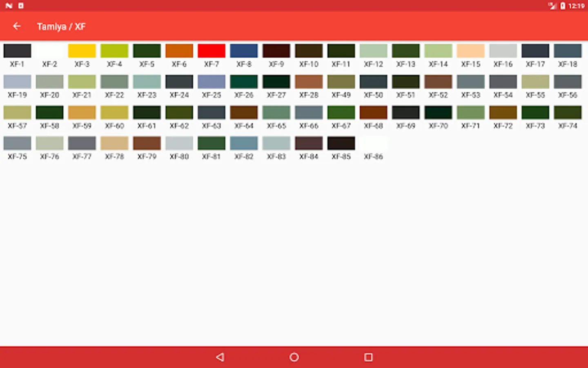Select the XF-55 tan swatch
Image resolution: width=588 pixels, height=368 pixels.
535,82
